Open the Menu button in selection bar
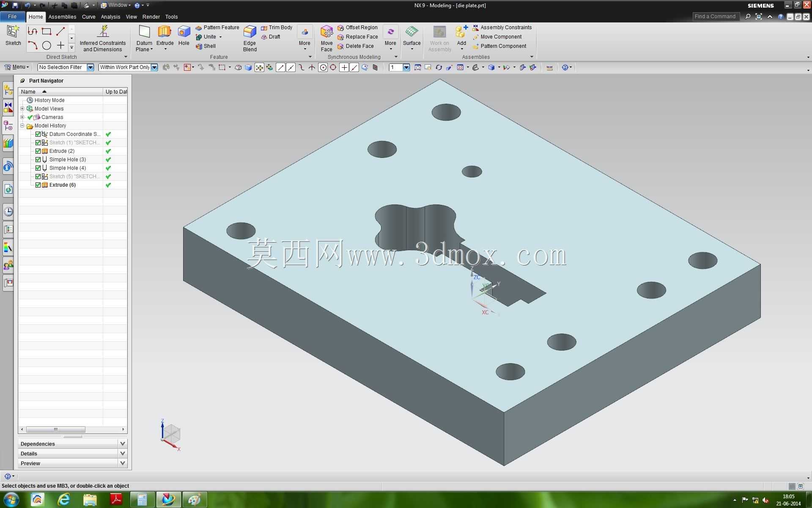Image resolution: width=812 pixels, height=508 pixels. [16, 67]
